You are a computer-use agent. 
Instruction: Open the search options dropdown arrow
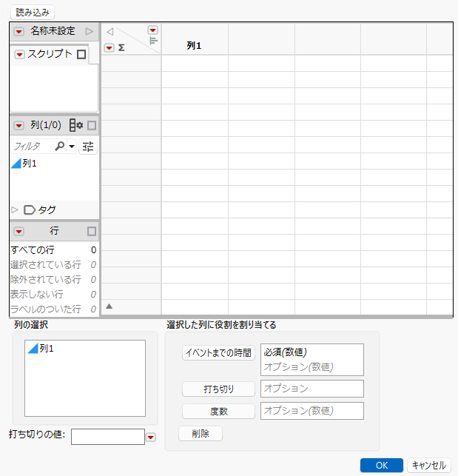72,147
